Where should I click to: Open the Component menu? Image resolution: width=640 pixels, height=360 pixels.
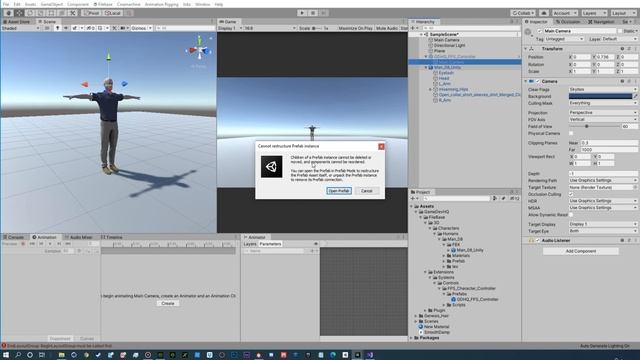click(78, 4)
